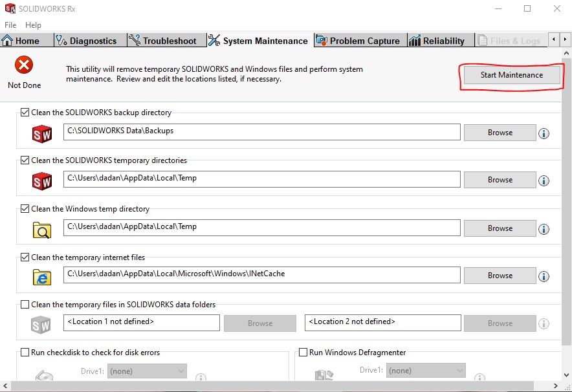Click the horizontal scrollbar thumb

[272, 386]
